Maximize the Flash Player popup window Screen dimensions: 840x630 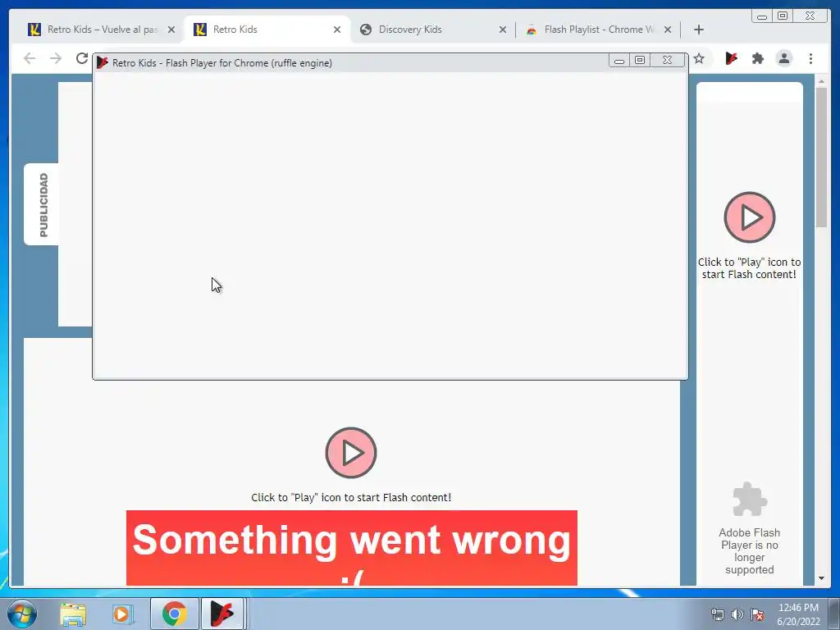(640, 61)
